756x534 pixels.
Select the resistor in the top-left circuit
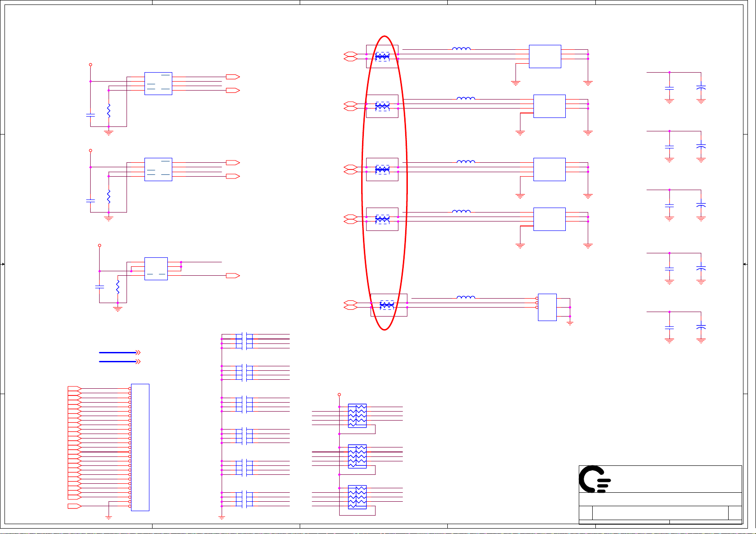coord(109,111)
